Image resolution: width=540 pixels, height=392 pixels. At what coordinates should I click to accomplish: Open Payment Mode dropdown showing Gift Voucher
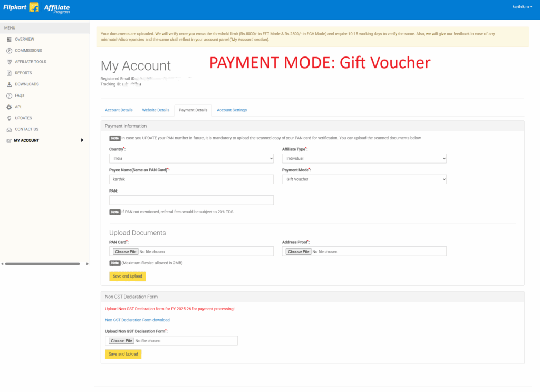click(364, 179)
